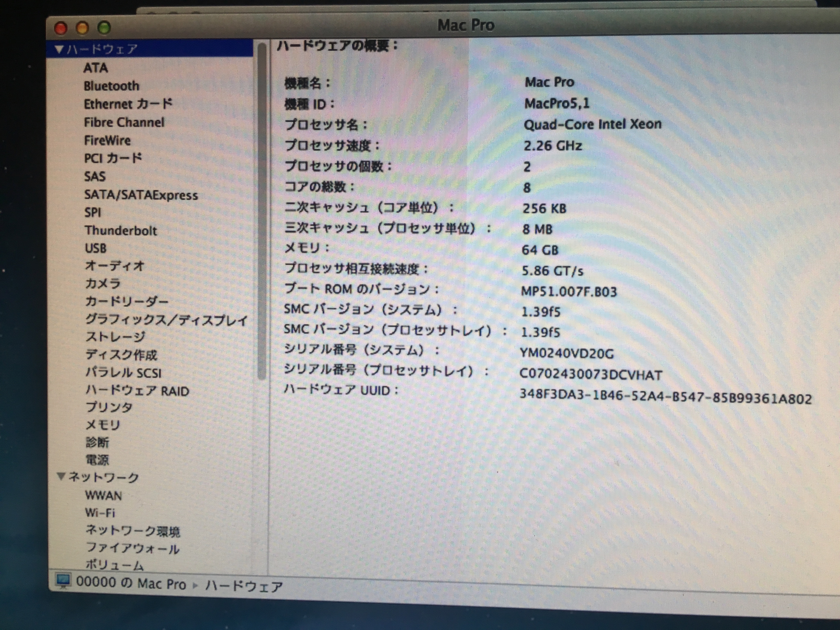Click ハードウェア breadcrumb in path bar
The width and height of the screenshot is (840, 630).
point(244,586)
